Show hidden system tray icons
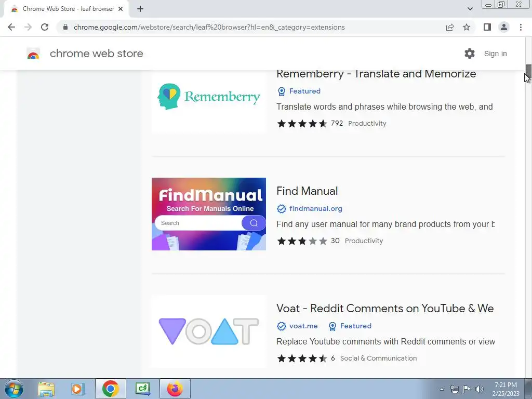The width and height of the screenshot is (532, 399). tap(442, 389)
